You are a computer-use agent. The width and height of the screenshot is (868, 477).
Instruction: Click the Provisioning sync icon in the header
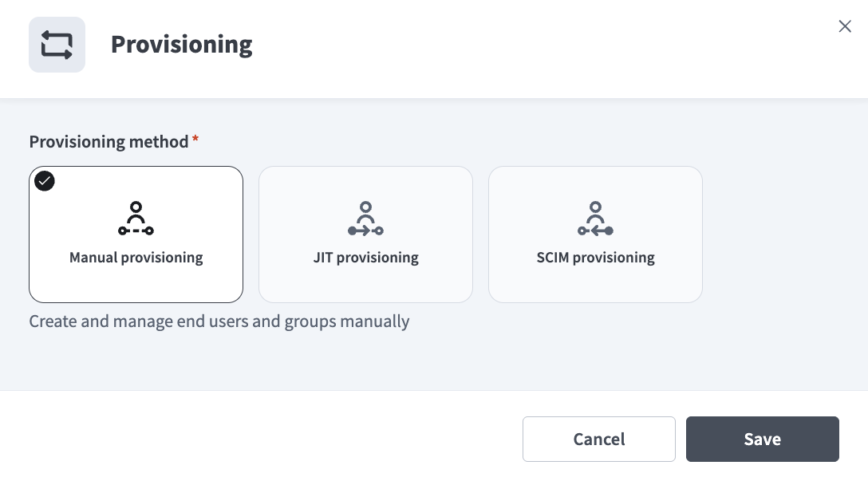pos(57,45)
